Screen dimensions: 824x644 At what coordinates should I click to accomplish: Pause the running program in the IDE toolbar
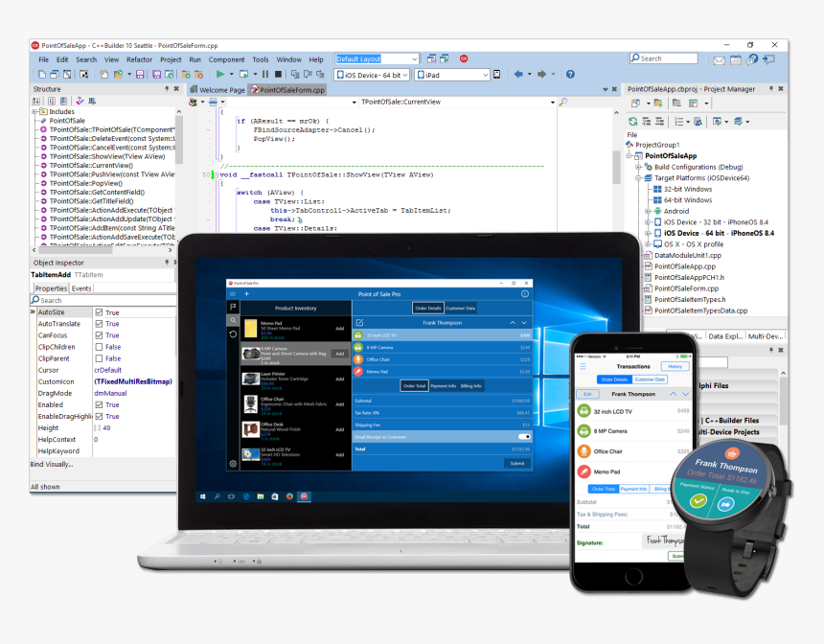tap(265, 74)
